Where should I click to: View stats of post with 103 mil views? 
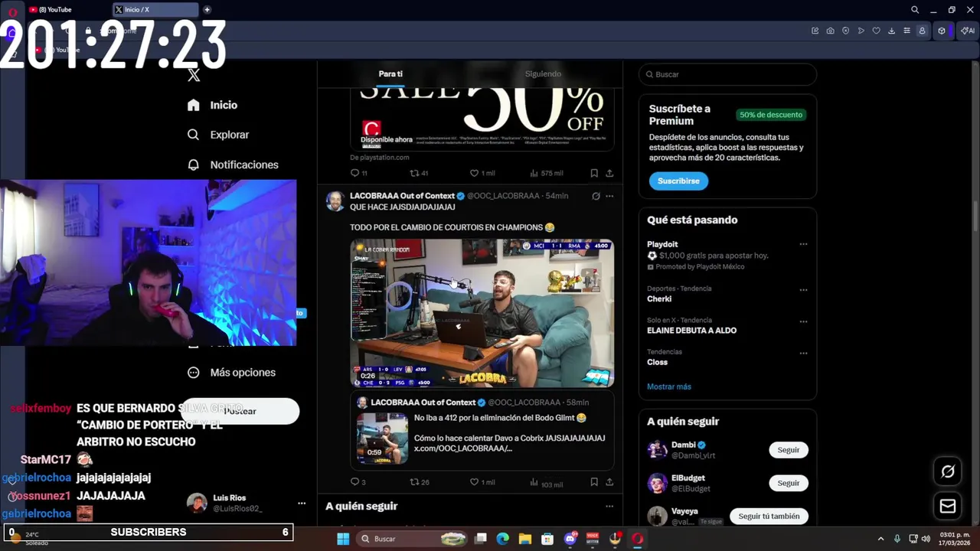(546, 483)
